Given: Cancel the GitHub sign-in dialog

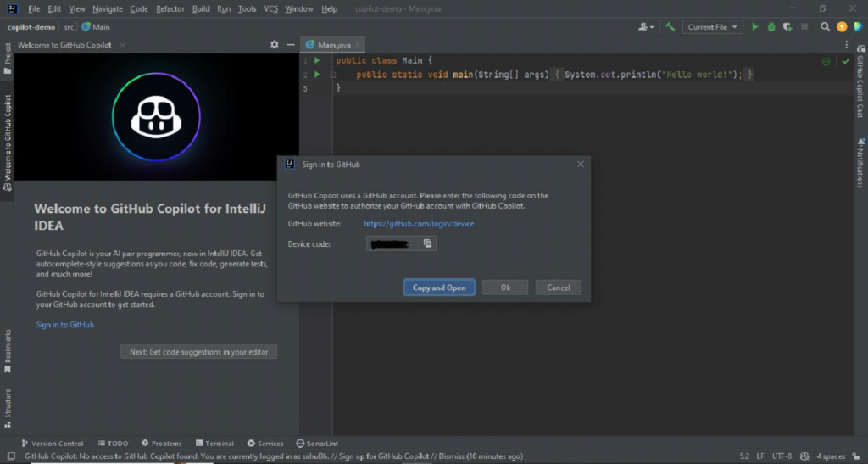Looking at the screenshot, I should tap(558, 288).
